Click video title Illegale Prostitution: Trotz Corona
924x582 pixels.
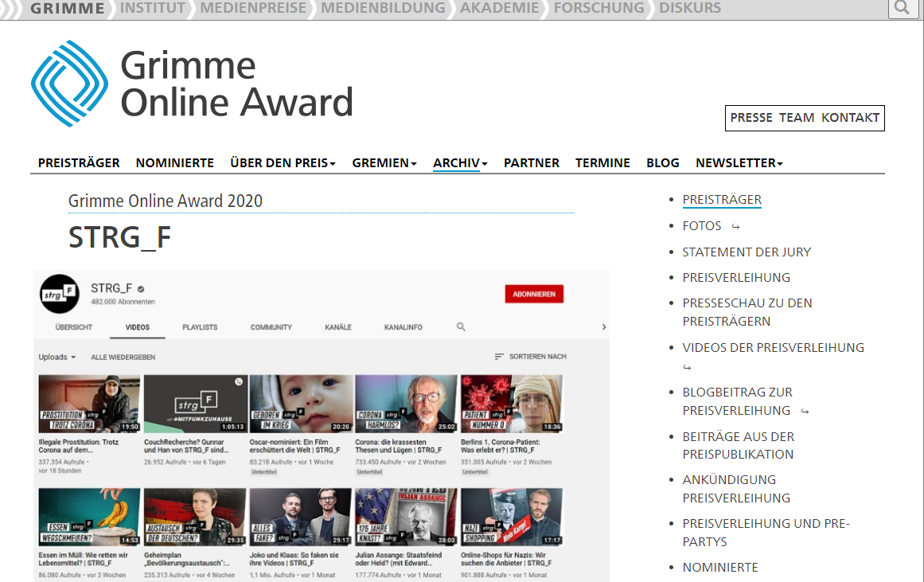click(x=78, y=446)
